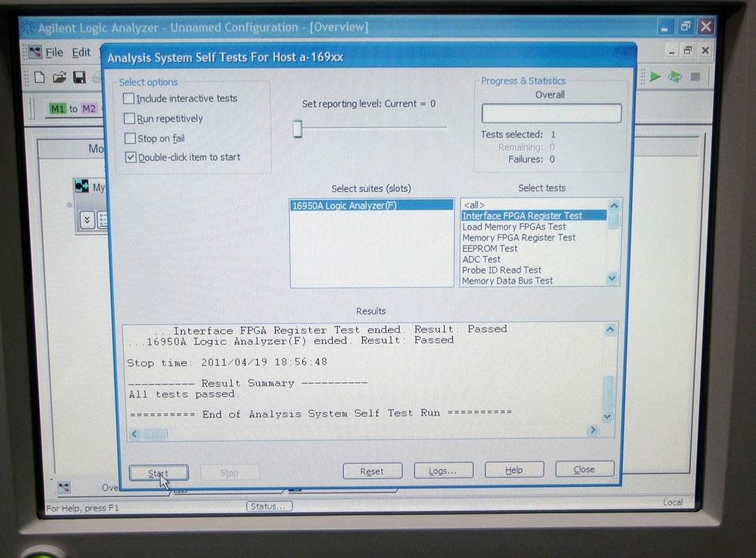Select Memory Data Bus Test
The width and height of the screenshot is (756, 558).
tap(534, 280)
